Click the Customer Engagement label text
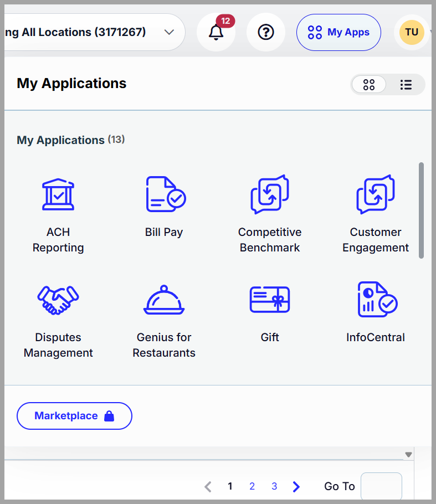Screen dimensions: 436x504 click(376, 240)
